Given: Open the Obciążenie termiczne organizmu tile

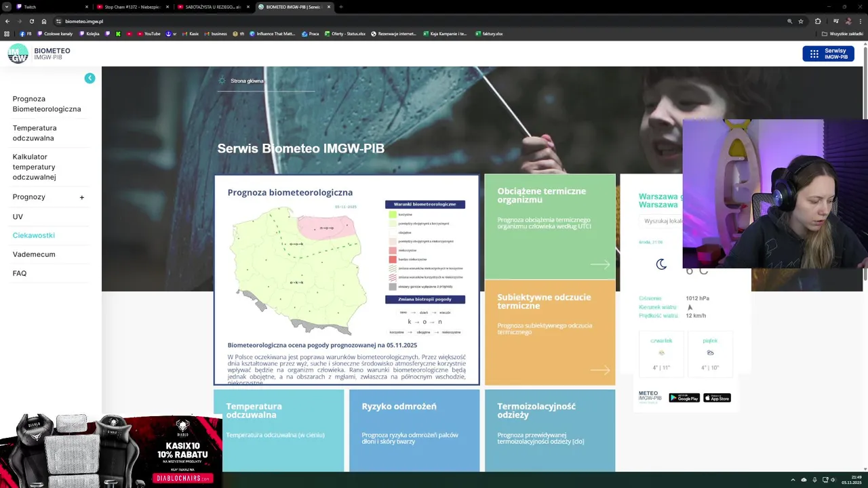Looking at the screenshot, I should (x=550, y=226).
